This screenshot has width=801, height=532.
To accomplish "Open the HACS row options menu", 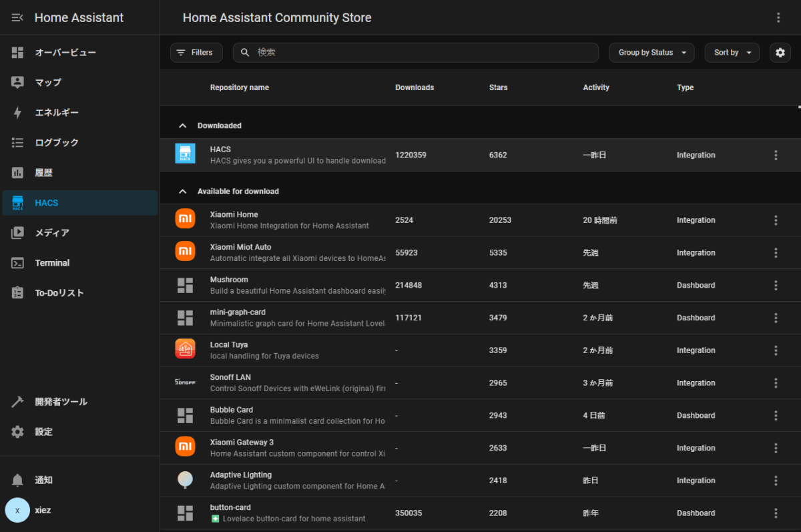I will 776,155.
